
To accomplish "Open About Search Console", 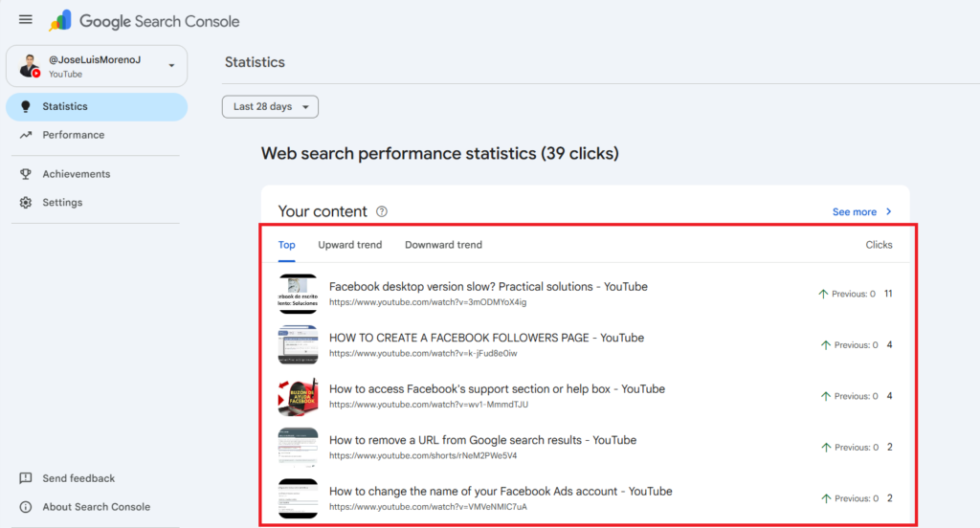I will pos(97,507).
